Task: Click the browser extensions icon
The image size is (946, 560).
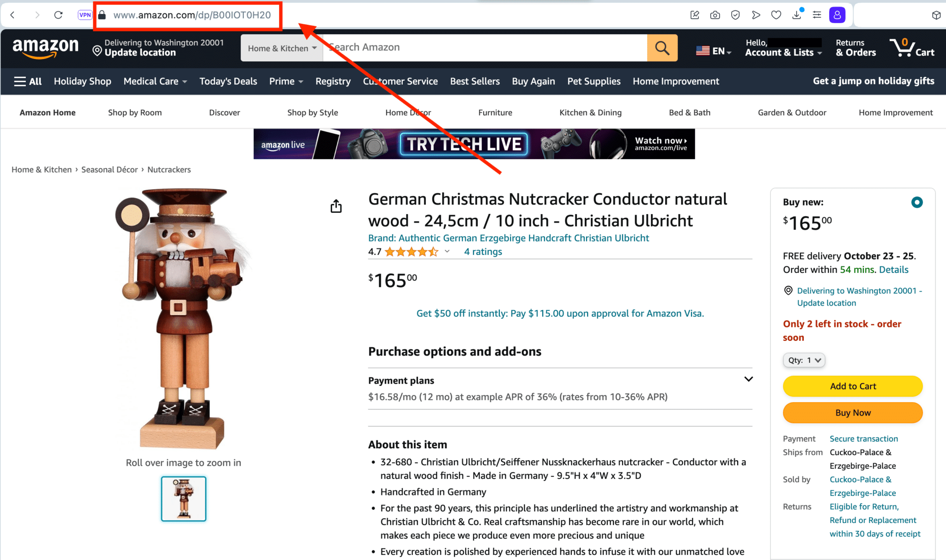Action: (x=936, y=15)
